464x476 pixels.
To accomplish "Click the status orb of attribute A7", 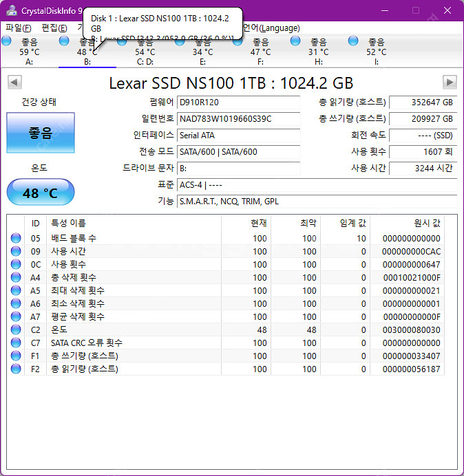I will click(16, 316).
